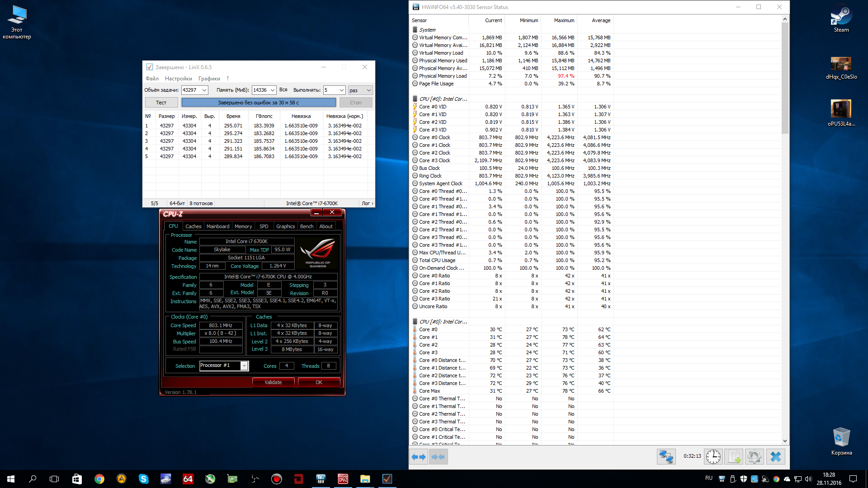Expand the Processor #1 selection dropdown
The width and height of the screenshot is (868, 488).
[244, 366]
